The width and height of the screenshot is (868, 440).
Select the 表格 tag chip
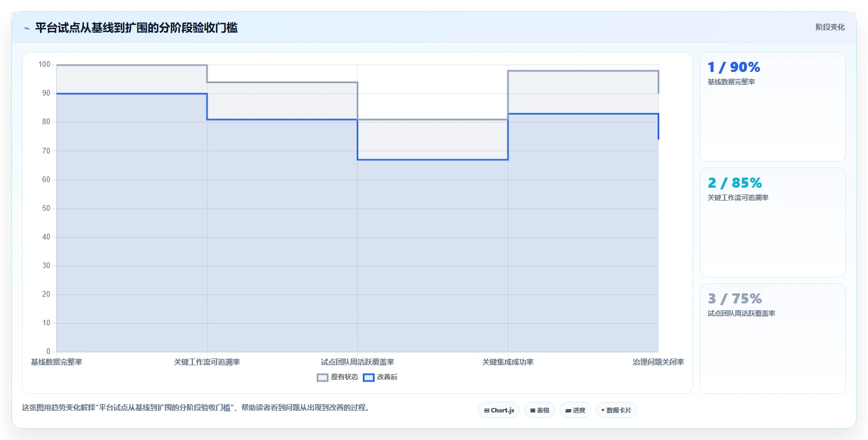pos(539,410)
